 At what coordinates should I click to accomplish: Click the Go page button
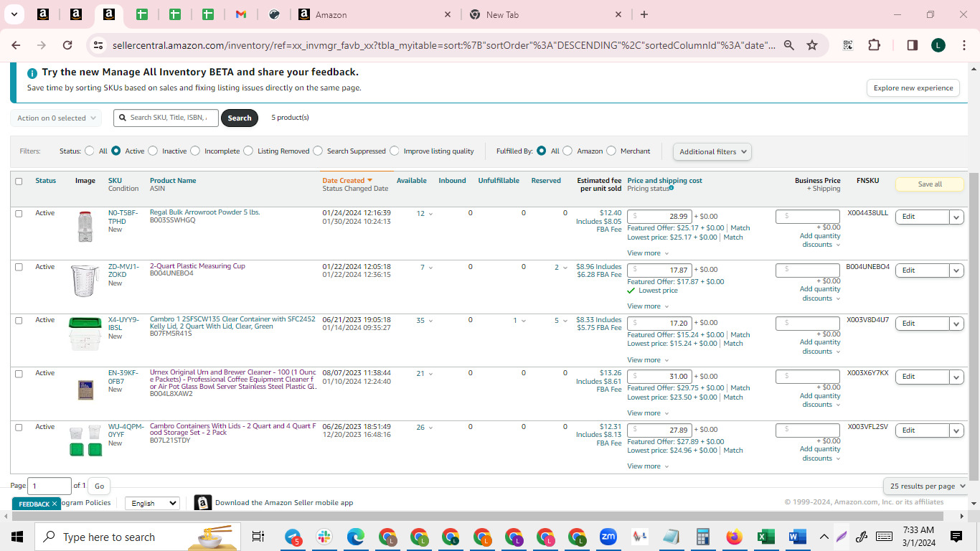click(x=99, y=486)
